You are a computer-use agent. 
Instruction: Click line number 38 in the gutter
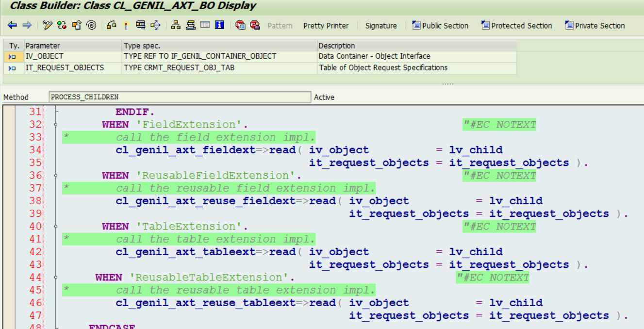coord(35,201)
